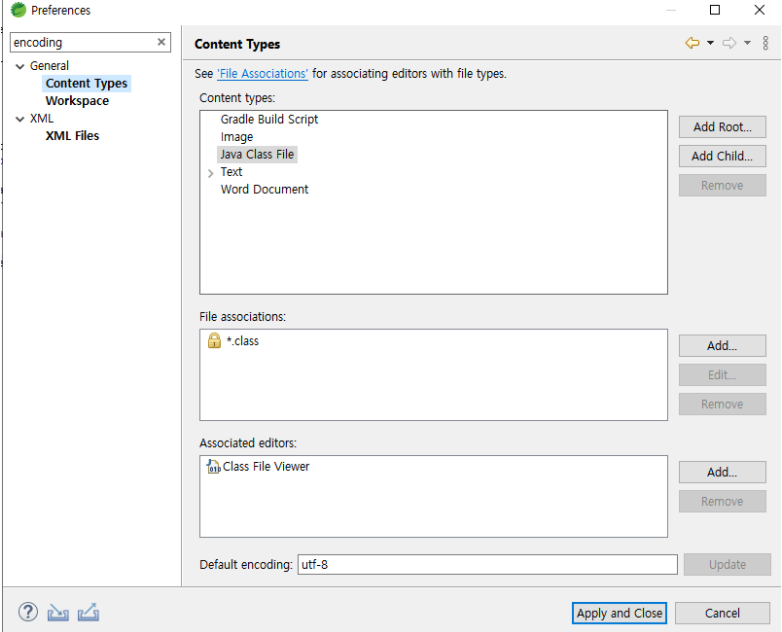
Task: Go forward to next preference page
Action: click(x=729, y=43)
